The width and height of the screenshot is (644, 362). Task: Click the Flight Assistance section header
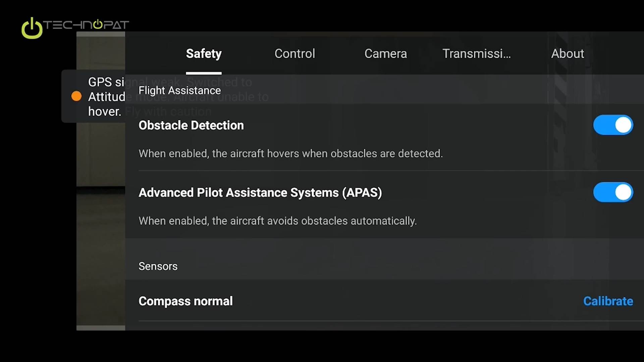tap(179, 90)
